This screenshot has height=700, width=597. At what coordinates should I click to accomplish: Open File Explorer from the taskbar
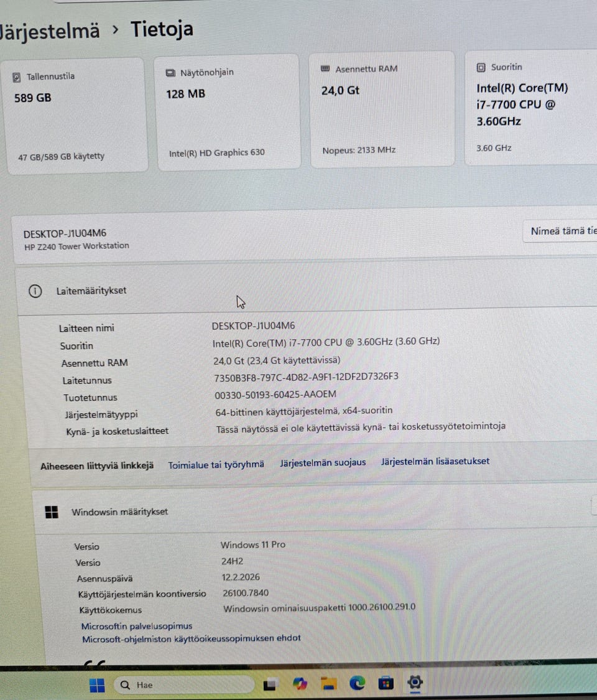pos(328,683)
